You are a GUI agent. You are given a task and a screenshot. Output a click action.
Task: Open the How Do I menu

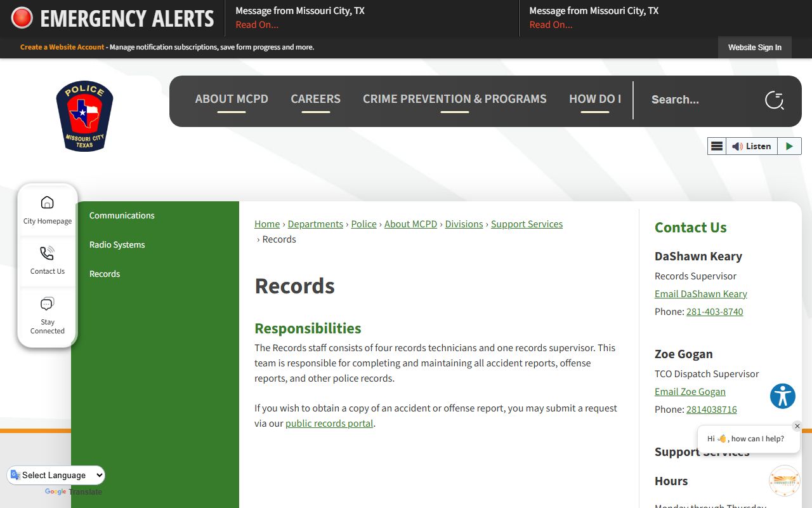pyautogui.click(x=594, y=99)
